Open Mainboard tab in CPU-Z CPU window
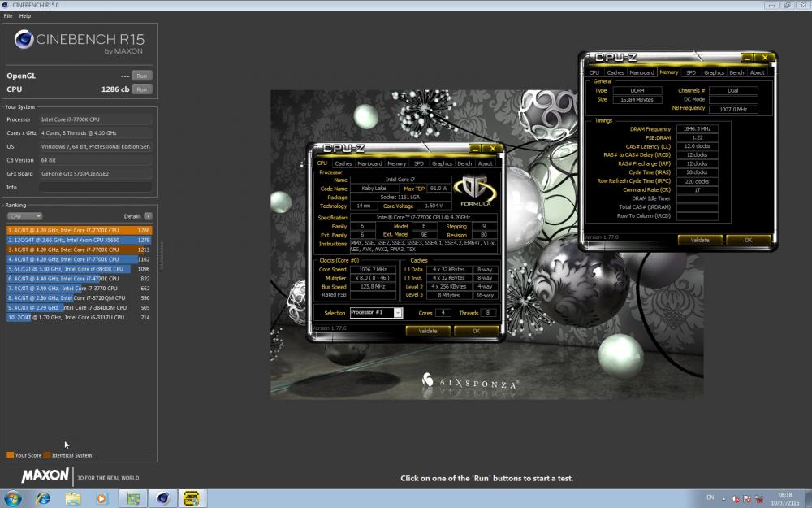The height and width of the screenshot is (508, 812). [369, 164]
